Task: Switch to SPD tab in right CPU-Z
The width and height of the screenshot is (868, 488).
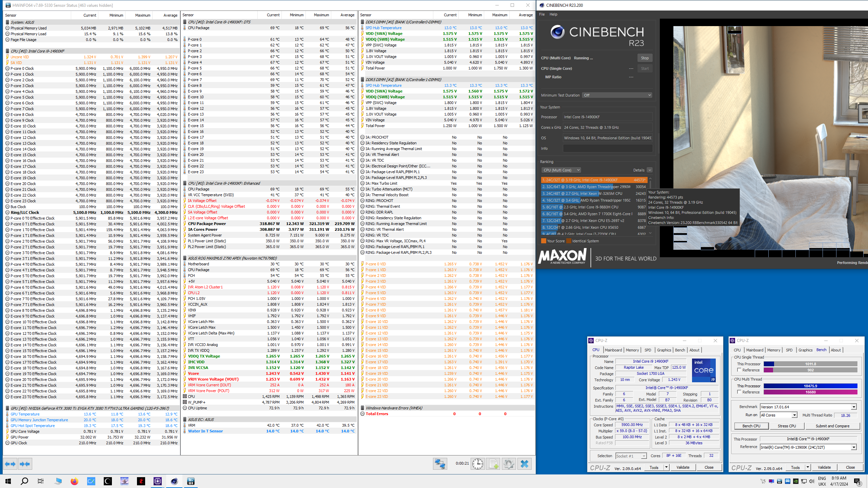Action: 789,350
